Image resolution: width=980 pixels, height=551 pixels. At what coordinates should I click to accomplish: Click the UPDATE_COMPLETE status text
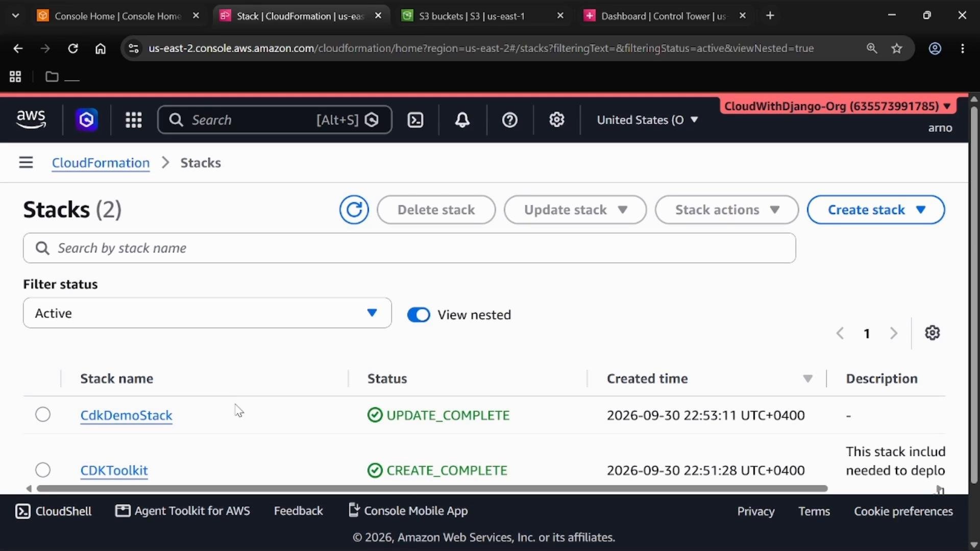click(448, 415)
